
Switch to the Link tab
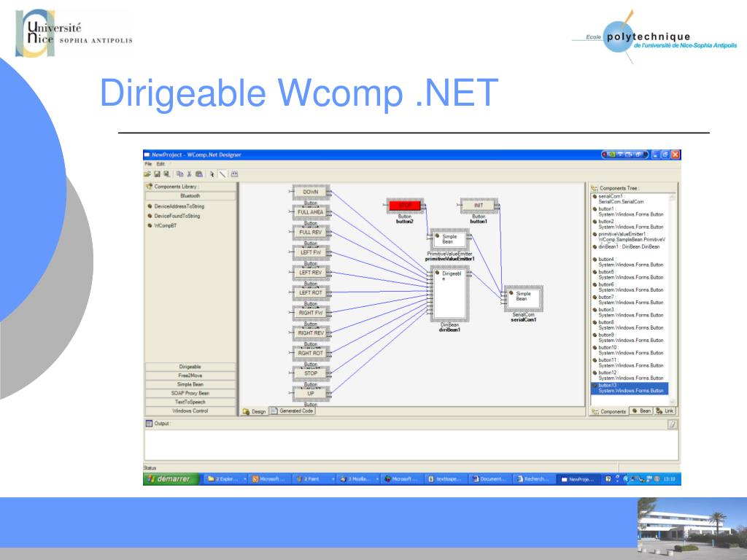(665, 411)
